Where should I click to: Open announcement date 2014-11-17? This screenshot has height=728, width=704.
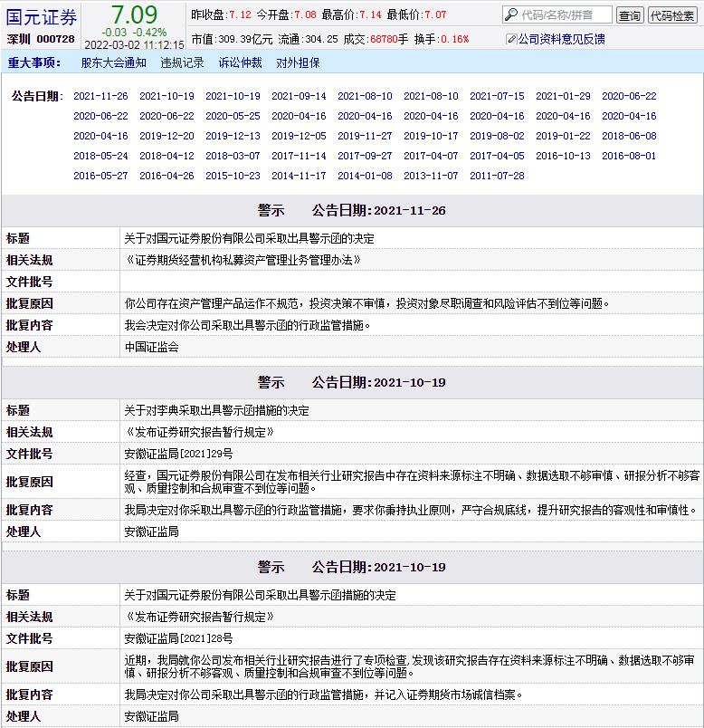coord(299,176)
